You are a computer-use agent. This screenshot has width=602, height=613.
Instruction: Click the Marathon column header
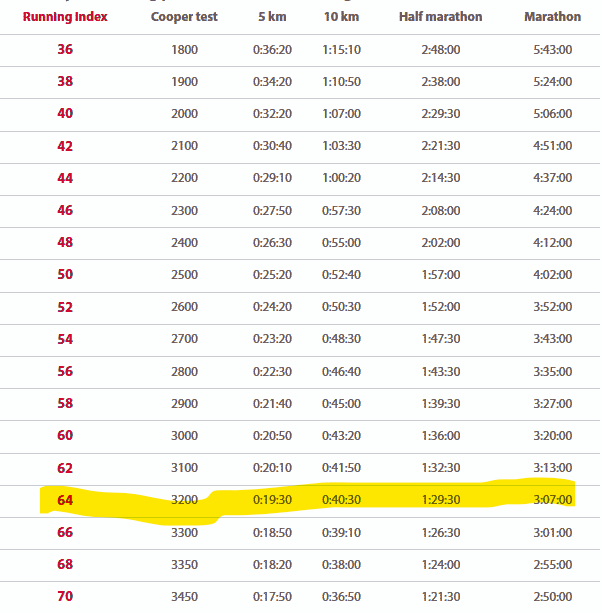tap(552, 17)
